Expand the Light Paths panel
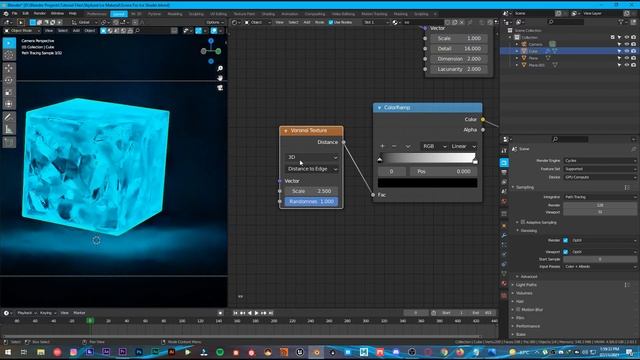 coord(527,284)
